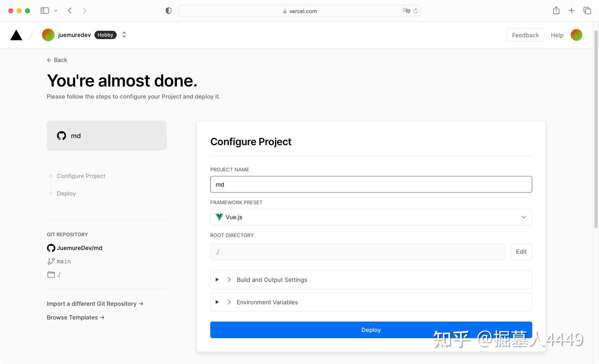The height and width of the screenshot is (364, 599).
Task: Go back with Safari's back arrow
Action: click(70, 11)
